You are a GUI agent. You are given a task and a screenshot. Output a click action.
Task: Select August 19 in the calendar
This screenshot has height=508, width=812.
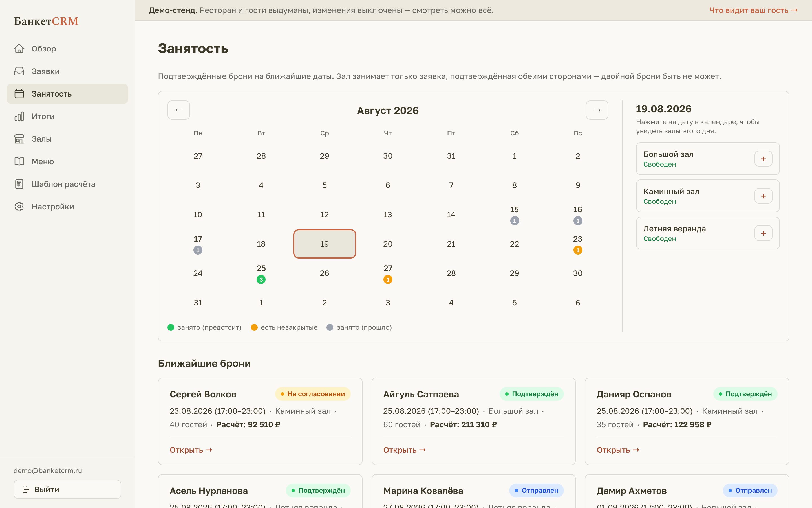click(325, 244)
